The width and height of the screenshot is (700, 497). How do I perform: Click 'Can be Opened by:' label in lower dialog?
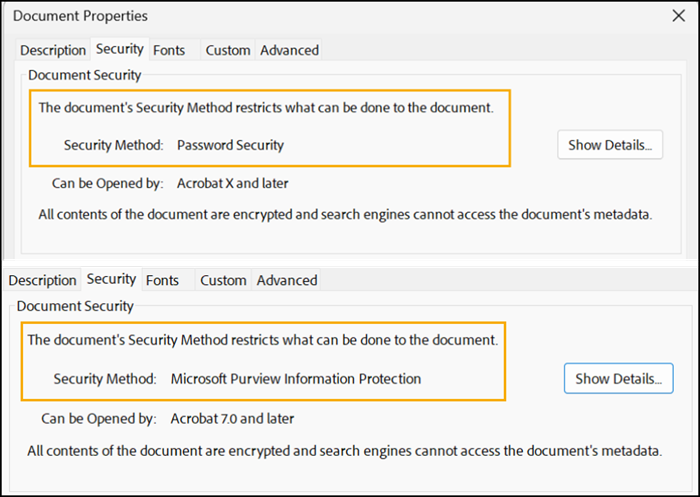99,418
